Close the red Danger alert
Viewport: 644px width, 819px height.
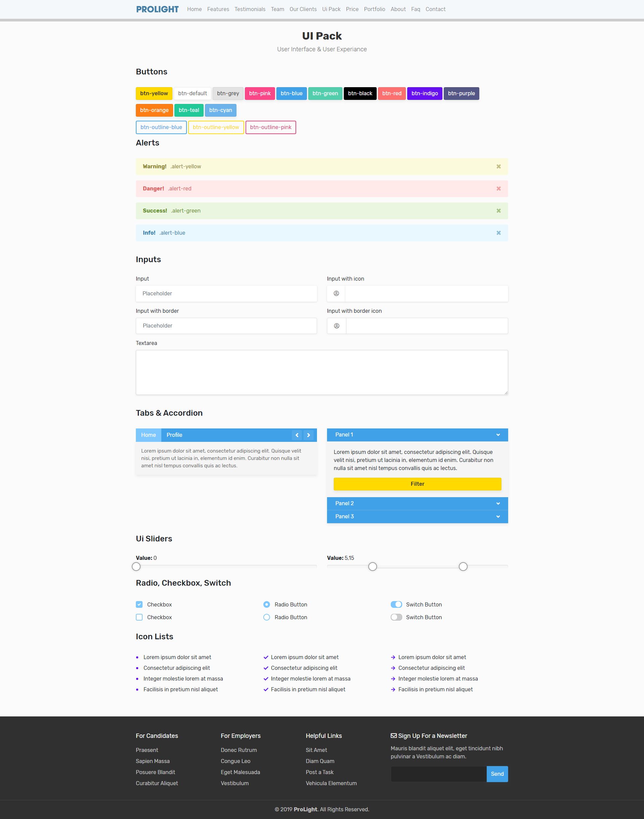click(498, 188)
